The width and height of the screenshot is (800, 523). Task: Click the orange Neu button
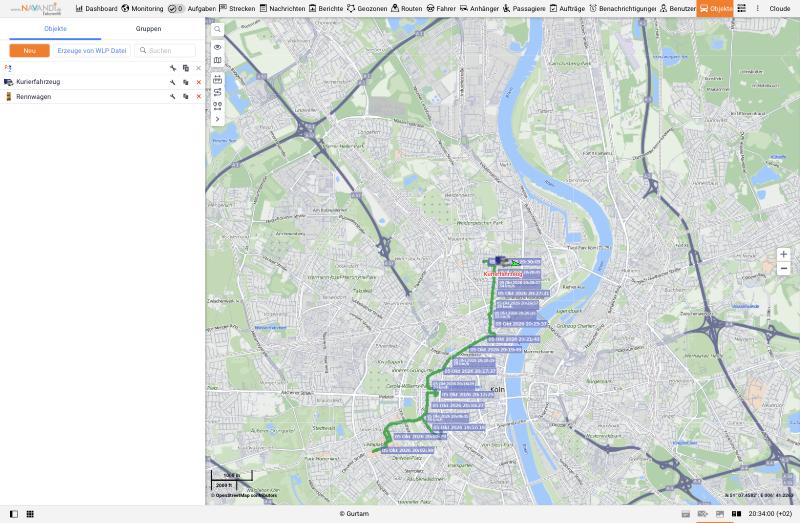point(30,51)
